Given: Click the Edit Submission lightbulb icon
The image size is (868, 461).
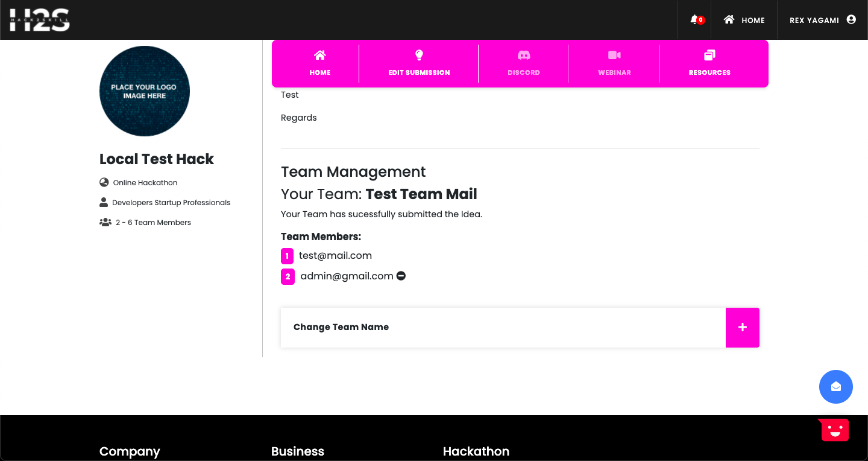Looking at the screenshot, I should [420, 56].
